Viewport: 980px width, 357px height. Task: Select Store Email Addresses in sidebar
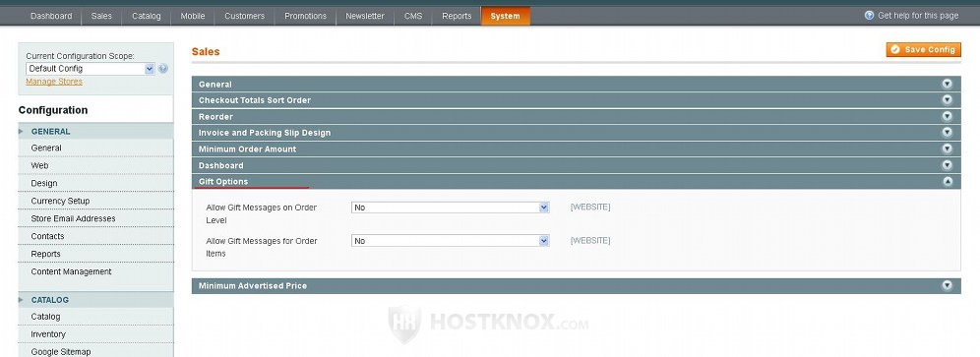73,219
